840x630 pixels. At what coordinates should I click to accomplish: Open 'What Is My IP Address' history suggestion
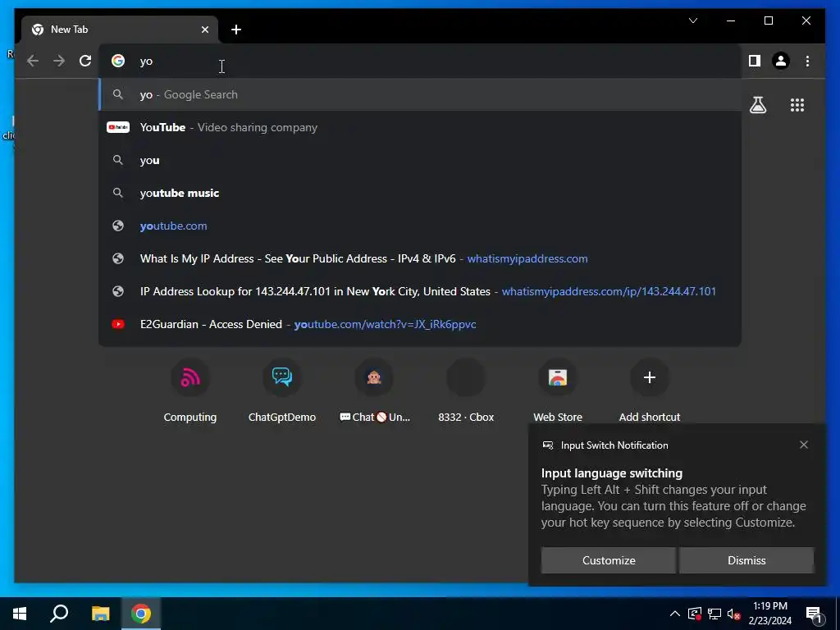(420, 258)
